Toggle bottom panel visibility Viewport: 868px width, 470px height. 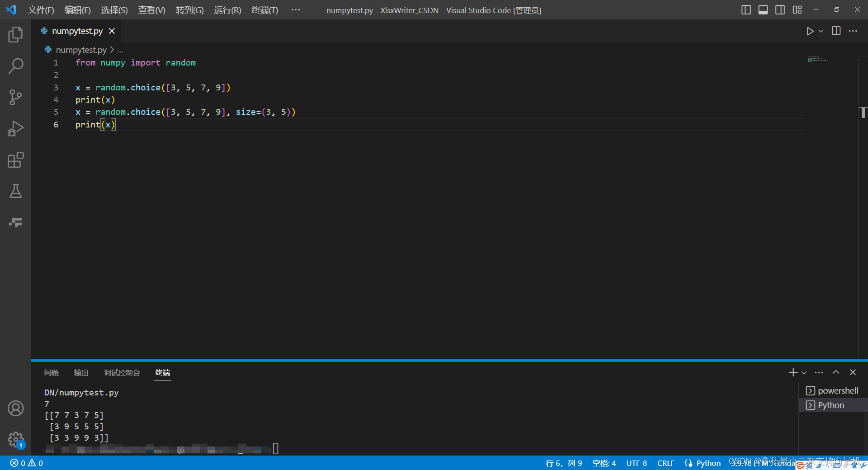coord(763,9)
